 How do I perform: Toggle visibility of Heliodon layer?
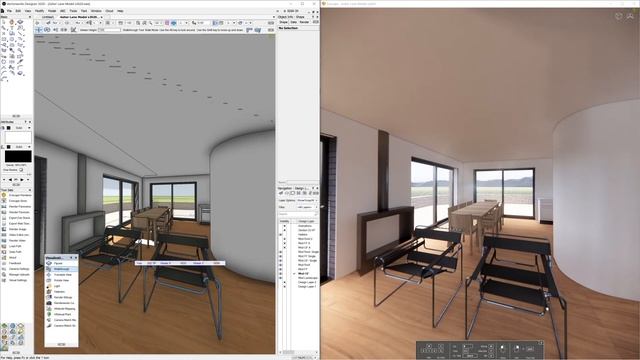[x=281, y=235]
